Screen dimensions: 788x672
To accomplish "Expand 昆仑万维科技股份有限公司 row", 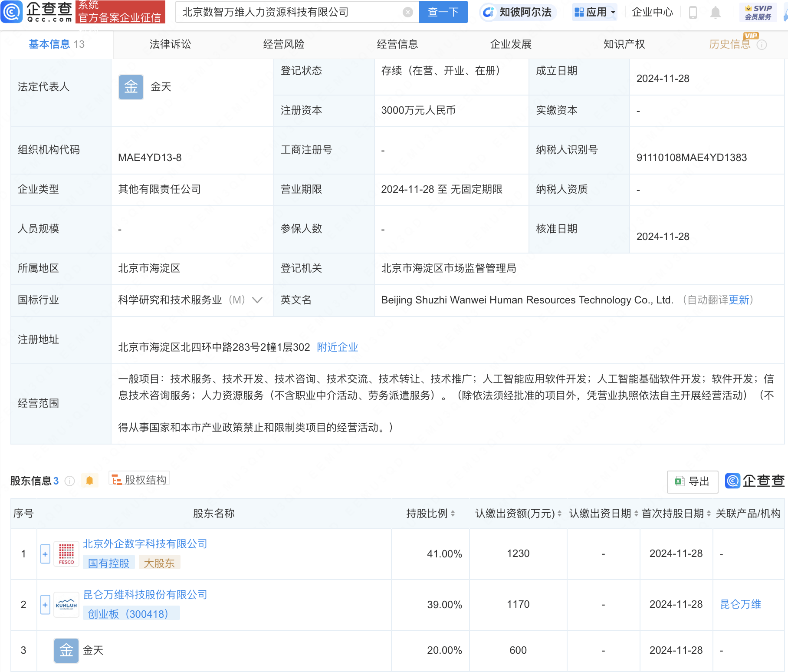I will pos(45,605).
